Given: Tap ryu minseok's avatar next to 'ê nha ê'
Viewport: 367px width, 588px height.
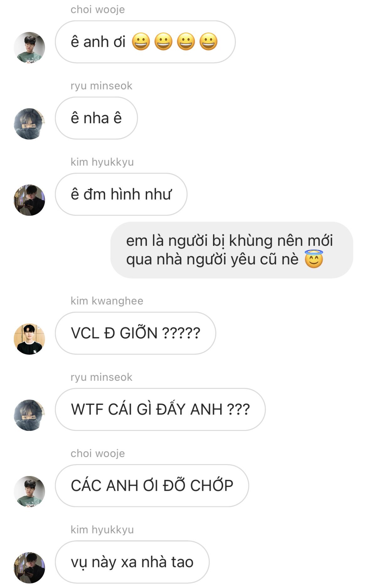Looking at the screenshot, I should (29, 124).
